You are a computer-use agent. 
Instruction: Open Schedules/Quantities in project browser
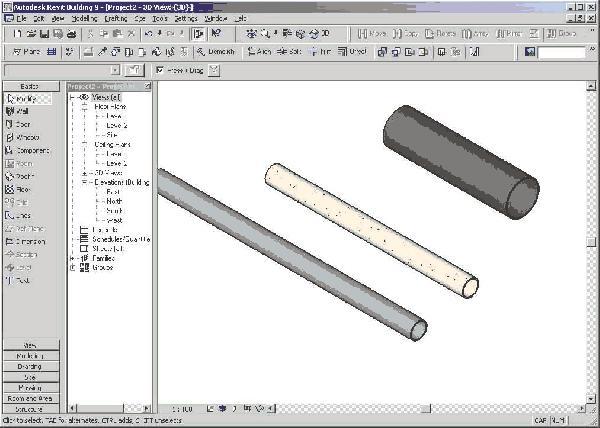click(x=121, y=239)
